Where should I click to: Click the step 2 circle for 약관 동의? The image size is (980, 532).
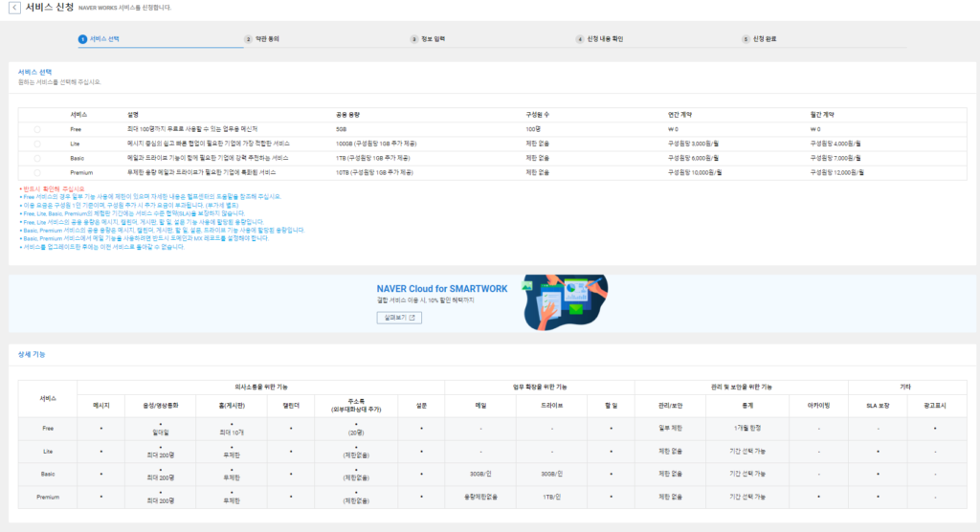248,39
